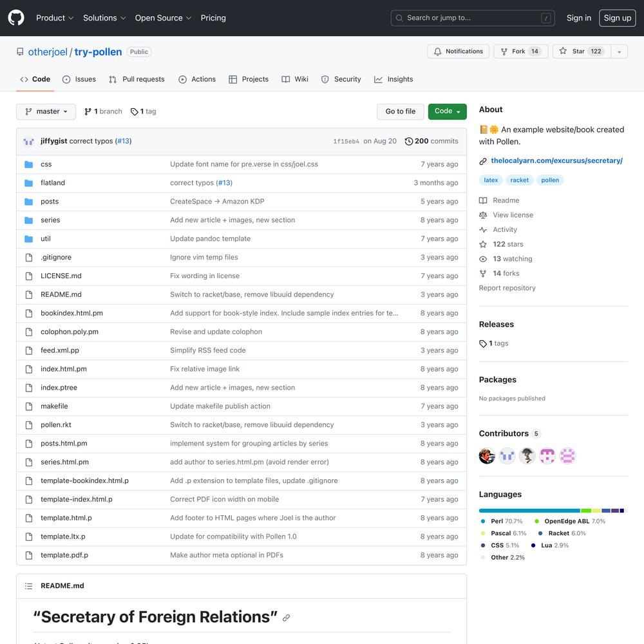Click the heading anchor link icon
Screen dimensions: 644x644
(x=287, y=618)
